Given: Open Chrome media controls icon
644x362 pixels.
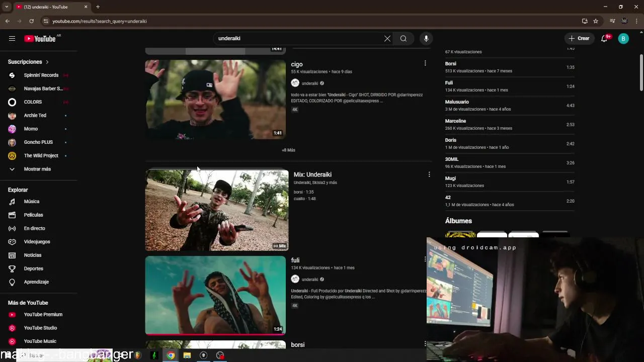Looking at the screenshot, I should point(612,21).
